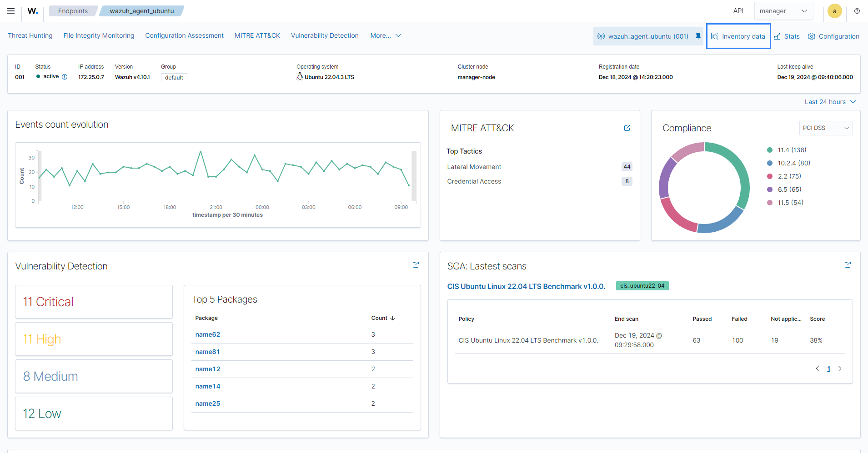Click IP address value 172.25.0.7
Screen dimensions: 868x453
pos(91,77)
